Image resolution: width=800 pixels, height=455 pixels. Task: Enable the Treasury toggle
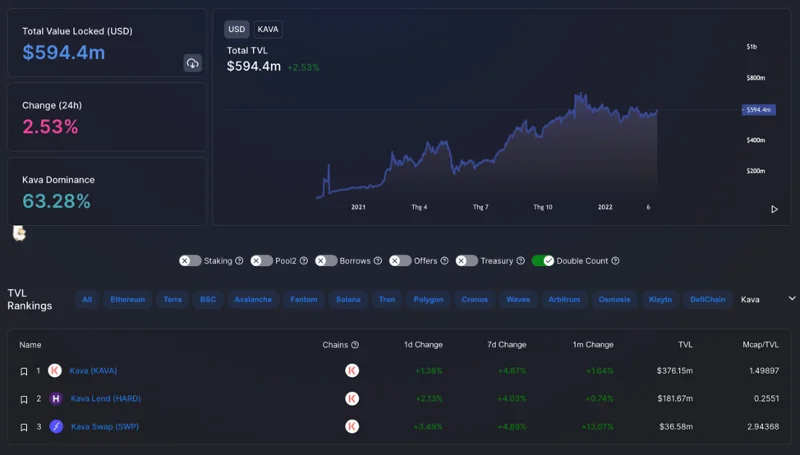(467, 261)
